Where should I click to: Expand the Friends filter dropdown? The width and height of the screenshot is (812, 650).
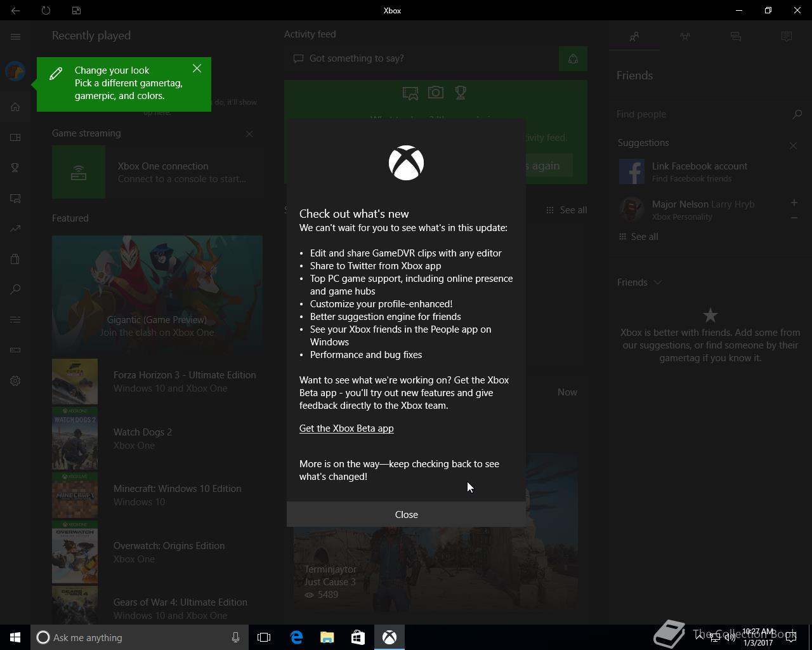click(639, 282)
